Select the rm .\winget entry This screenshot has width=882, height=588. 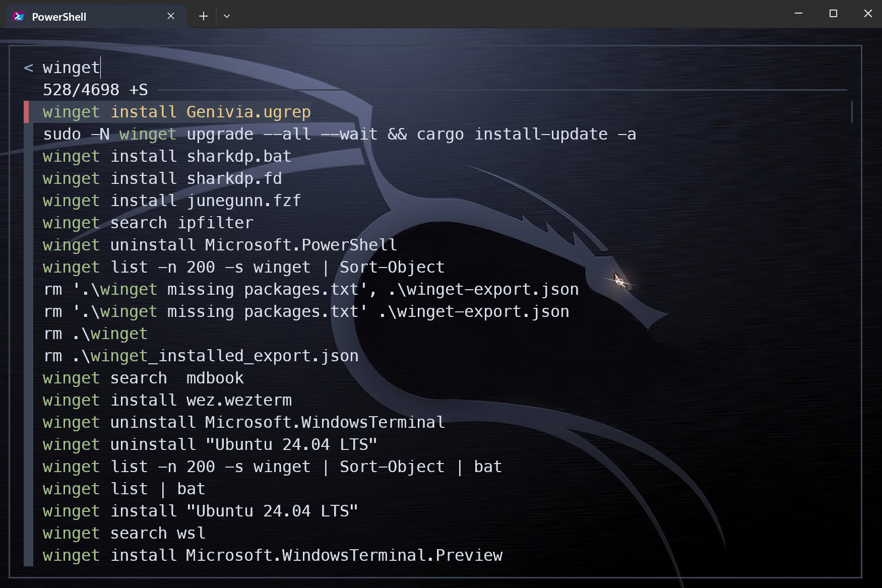[x=95, y=334]
